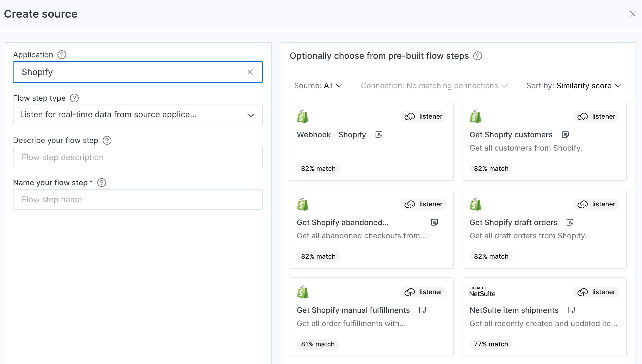
Task: Click Oracle NetSuite logo on item shipments card
Action: (x=482, y=292)
